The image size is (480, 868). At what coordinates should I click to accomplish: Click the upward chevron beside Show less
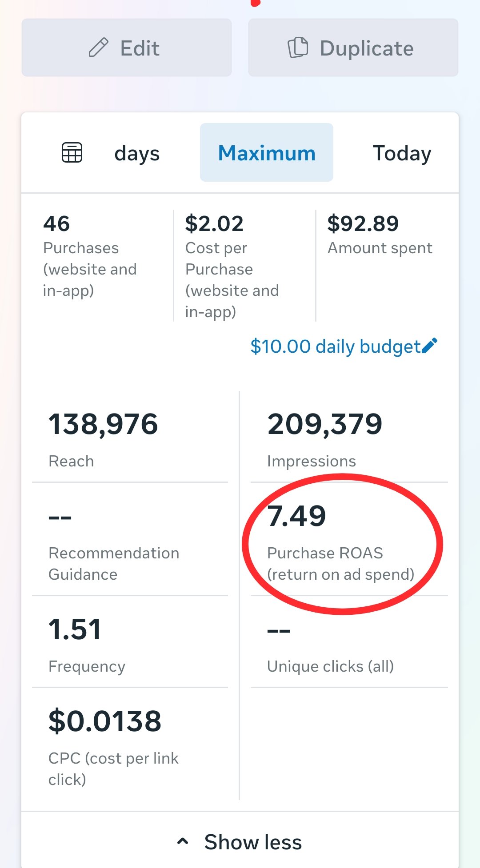183,841
